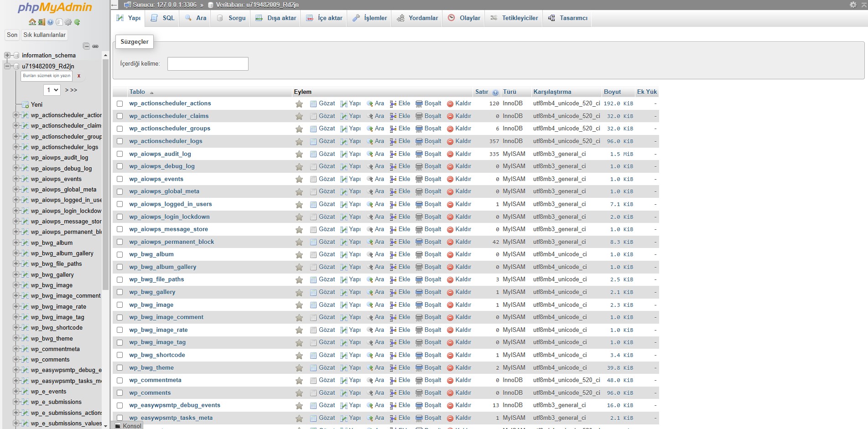The height and width of the screenshot is (429, 868).
Task: Click Yapı icon for wp_commentmeta
Action: tap(344, 380)
